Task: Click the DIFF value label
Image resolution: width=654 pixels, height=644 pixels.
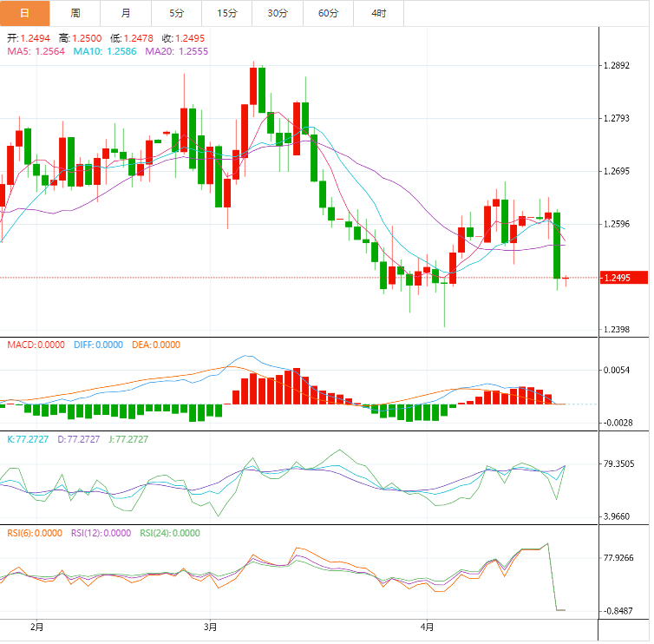Action: tap(98, 345)
